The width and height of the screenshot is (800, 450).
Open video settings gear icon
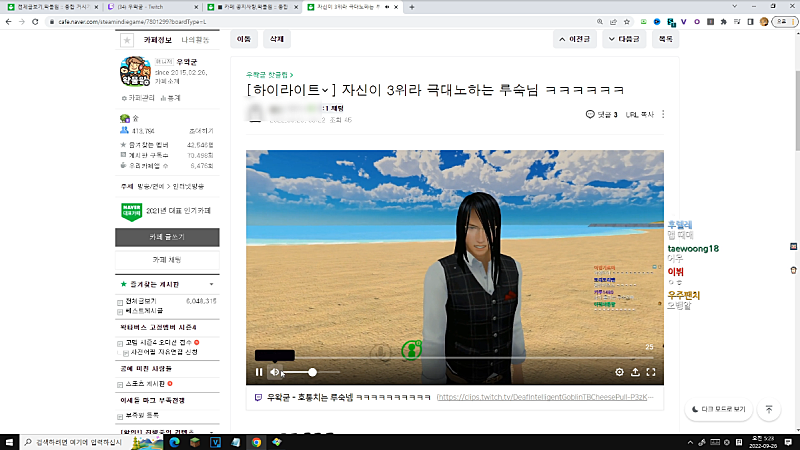[619, 372]
